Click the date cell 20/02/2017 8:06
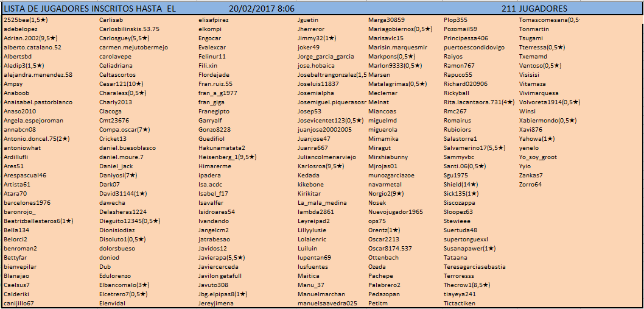The image size is (644, 309). [262, 9]
